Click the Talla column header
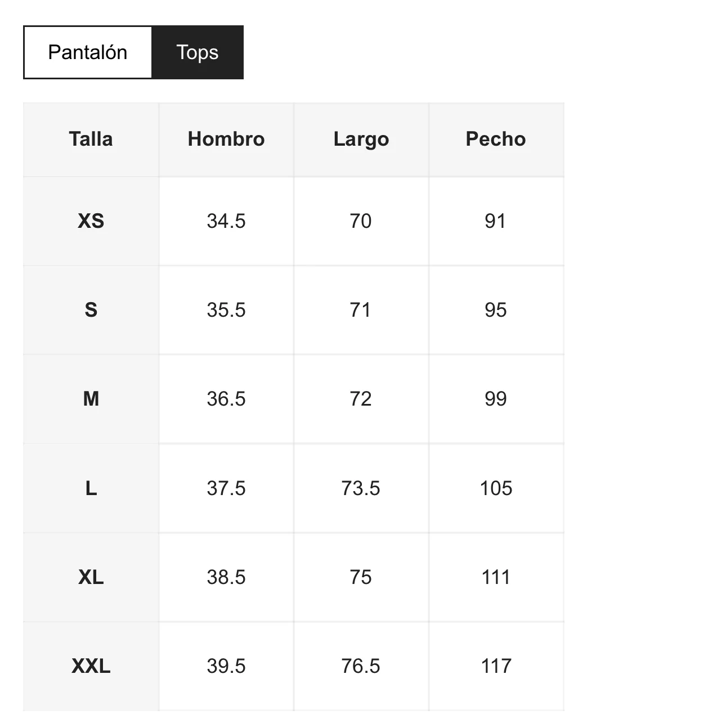 [x=91, y=139]
